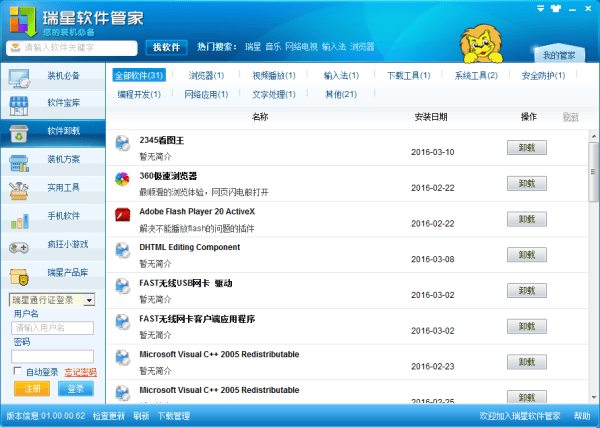This screenshot has width=600, height=428.
Task: Click the DHTML Editing Component icon
Action: (122, 251)
